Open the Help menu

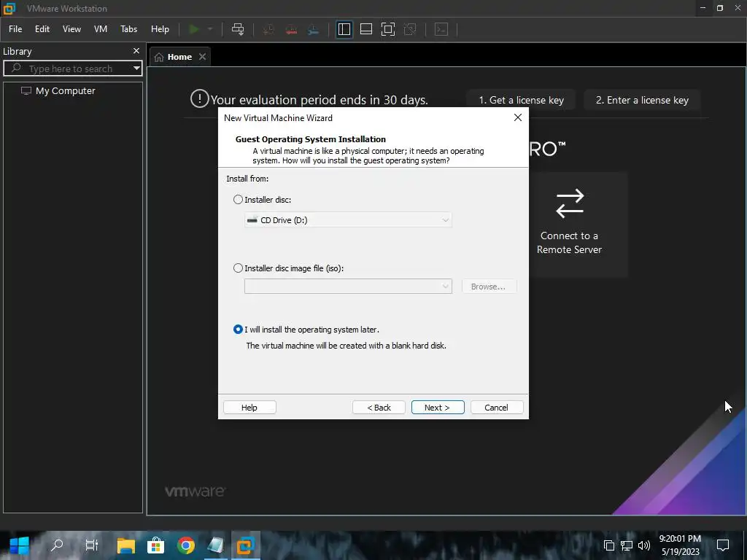point(160,29)
